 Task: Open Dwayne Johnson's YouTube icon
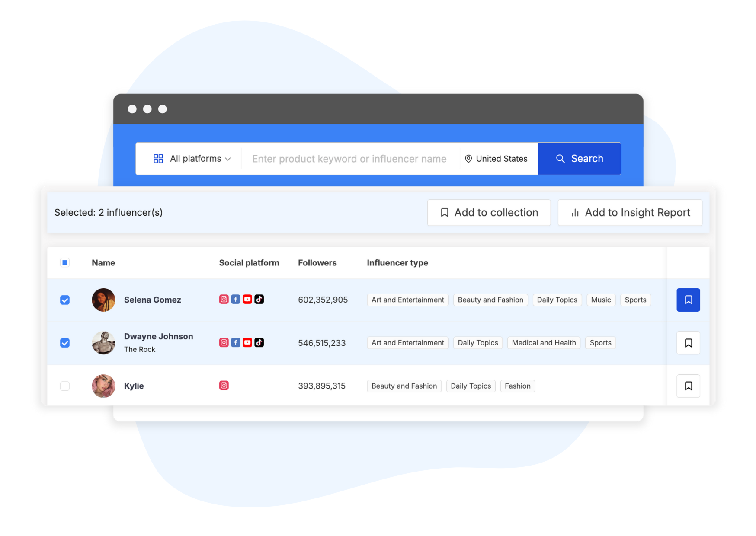click(x=247, y=342)
